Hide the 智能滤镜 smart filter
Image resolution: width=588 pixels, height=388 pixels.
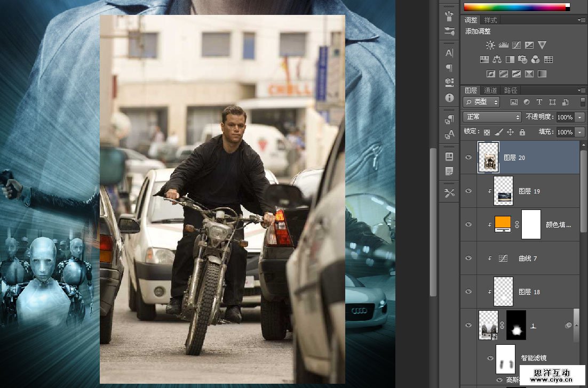click(x=490, y=358)
